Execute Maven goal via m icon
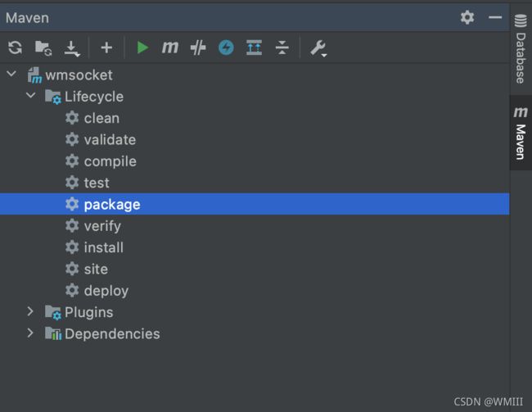Image resolution: width=532 pixels, height=412 pixels. 170,48
